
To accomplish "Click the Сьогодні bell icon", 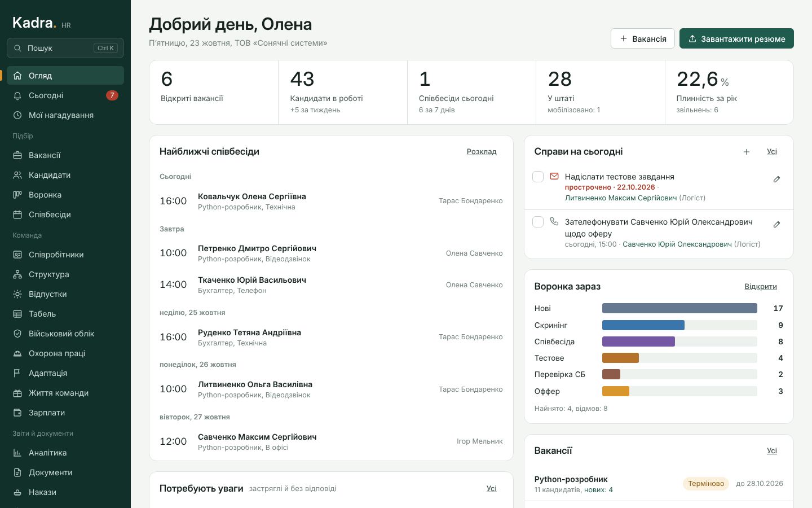I will coord(17,95).
